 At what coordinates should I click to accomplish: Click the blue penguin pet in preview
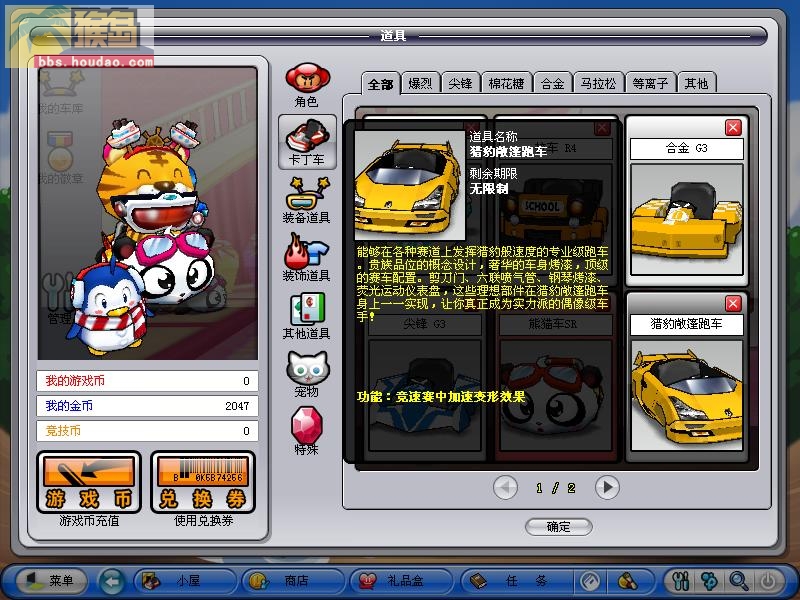pyautogui.click(x=108, y=306)
